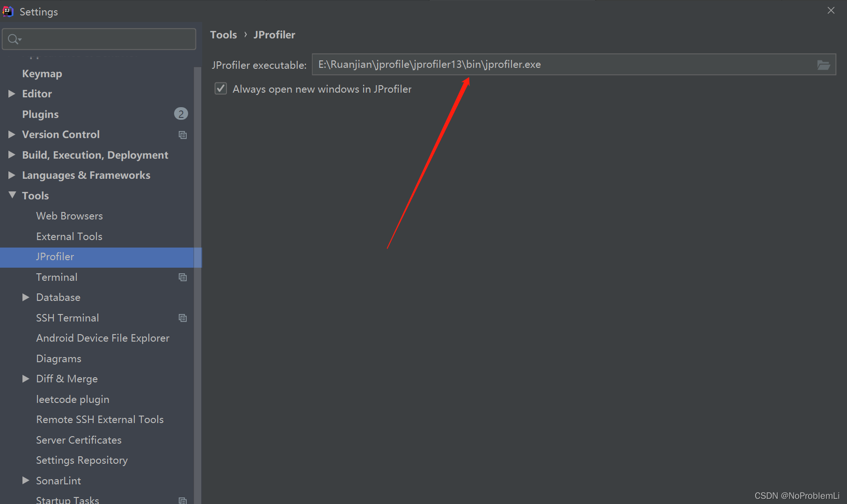The image size is (847, 504).
Task: Click the Plugins update badge showing 2
Action: tap(181, 114)
